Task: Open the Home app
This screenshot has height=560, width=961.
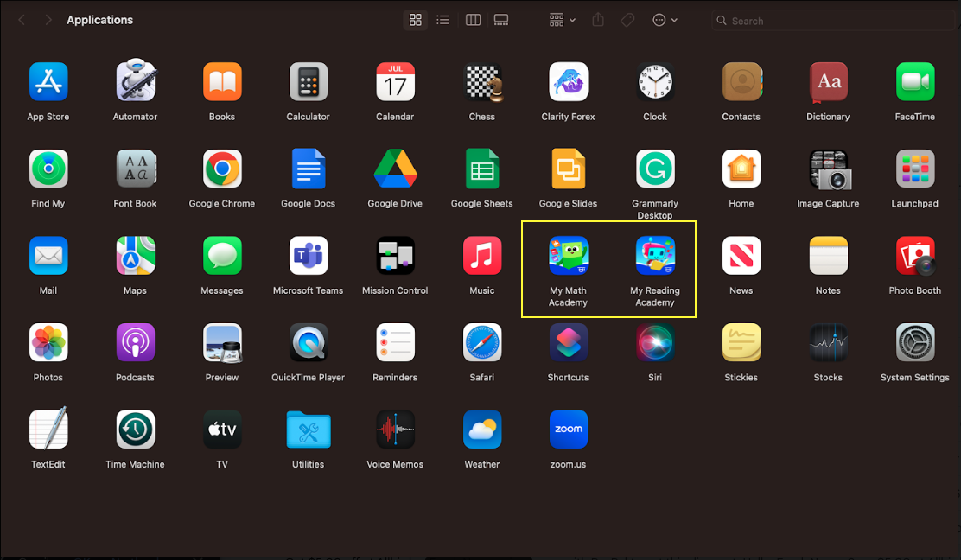Action: (741, 169)
